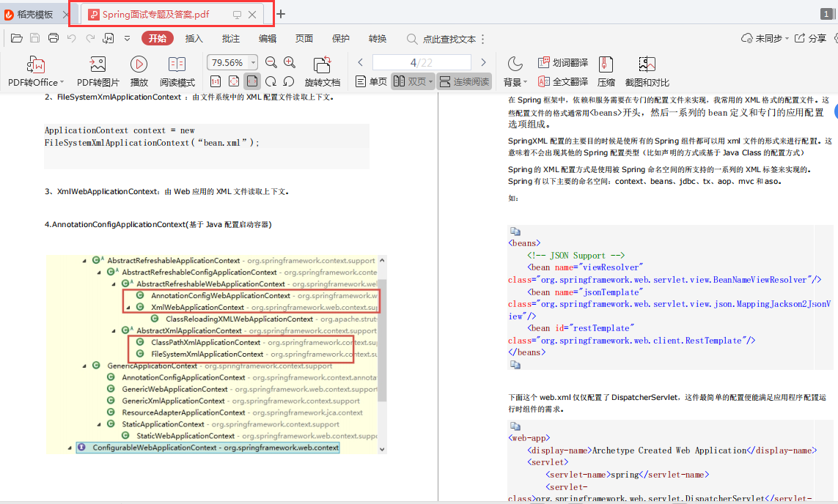Viewport: 838px width, 504px height.
Task: Click 压缩 compress tool
Action: coord(606,72)
